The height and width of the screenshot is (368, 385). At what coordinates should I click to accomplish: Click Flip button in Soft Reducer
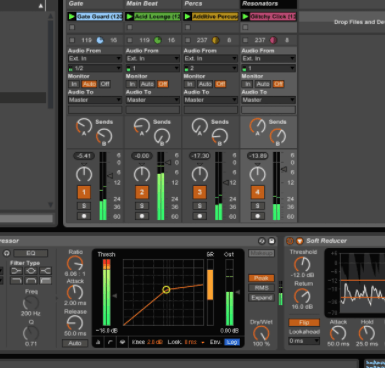304,322
